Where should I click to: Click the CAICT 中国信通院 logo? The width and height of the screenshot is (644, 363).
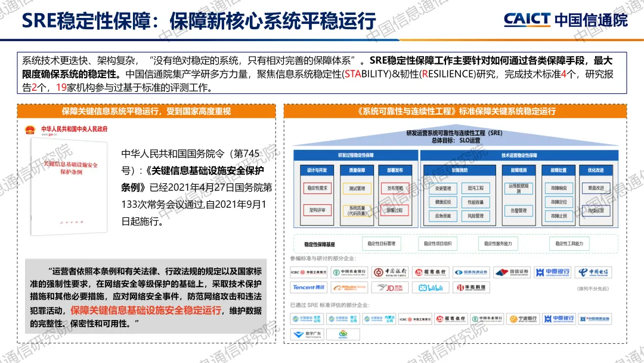(x=565, y=20)
